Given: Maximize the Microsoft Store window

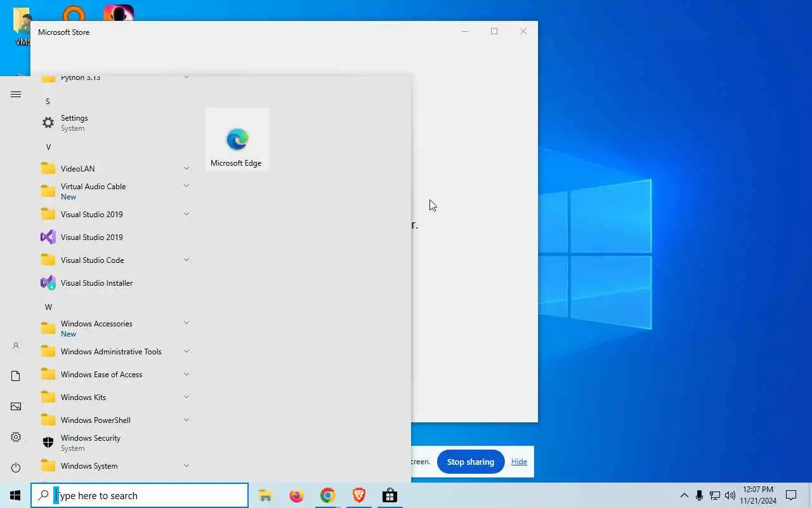Looking at the screenshot, I should coord(494,32).
